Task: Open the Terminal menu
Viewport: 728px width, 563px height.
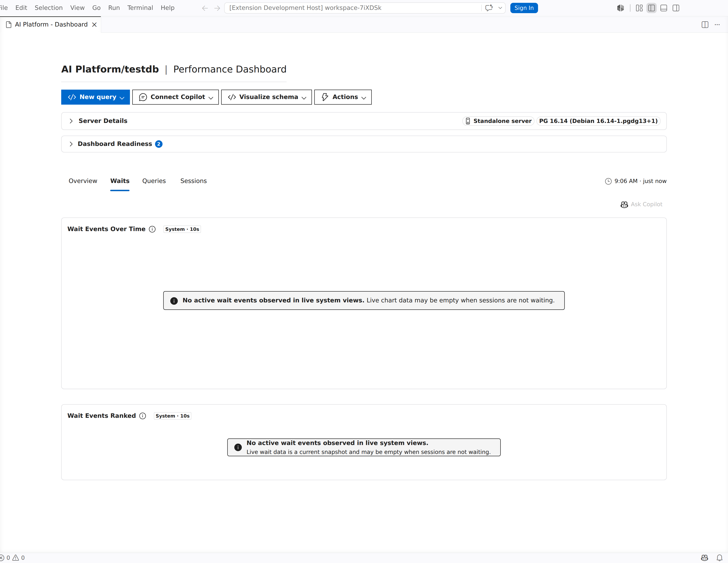Action: [x=140, y=8]
